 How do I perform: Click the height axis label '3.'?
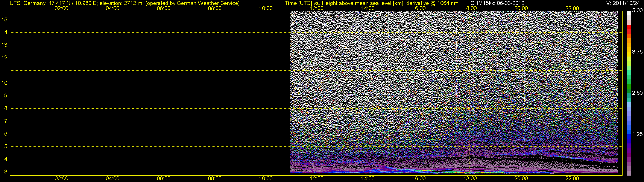tap(6, 172)
